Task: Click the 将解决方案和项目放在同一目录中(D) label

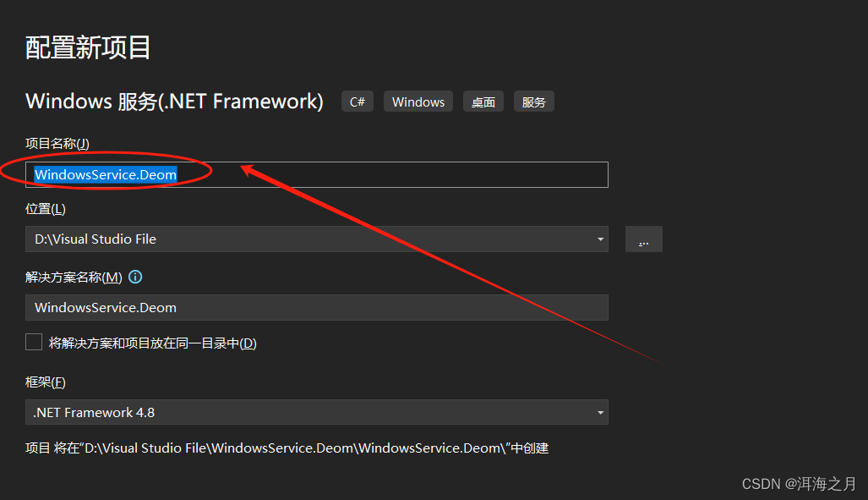Action: [x=153, y=343]
